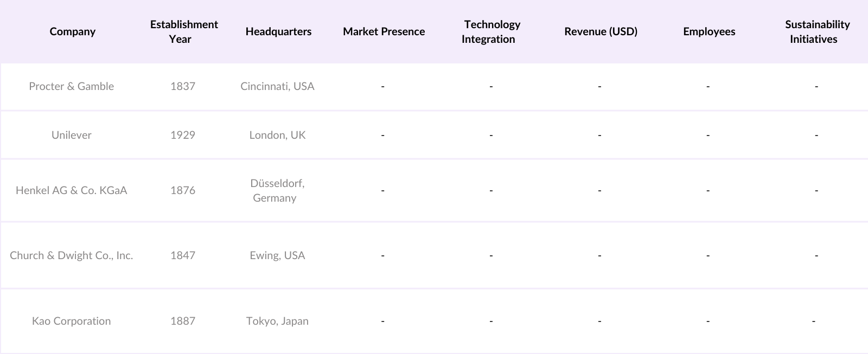Select the Company column header
Viewport: 868px width, 354px height.
pyautogui.click(x=72, y=31)
